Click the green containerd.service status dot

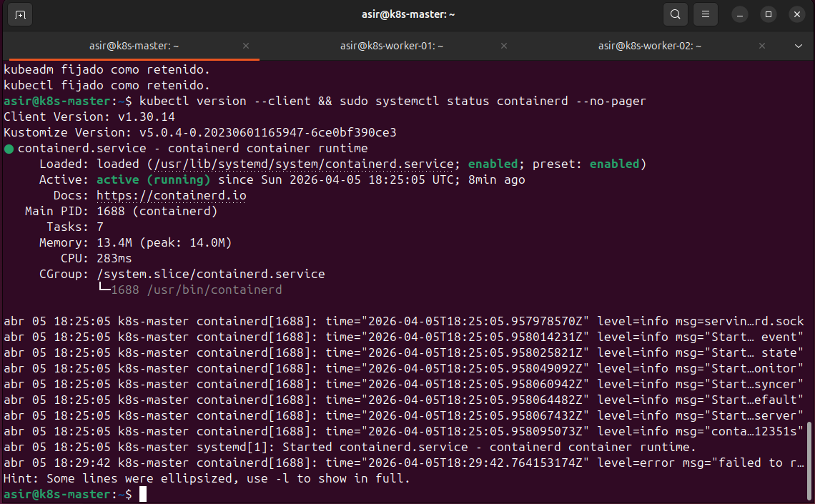pos(9,149)
